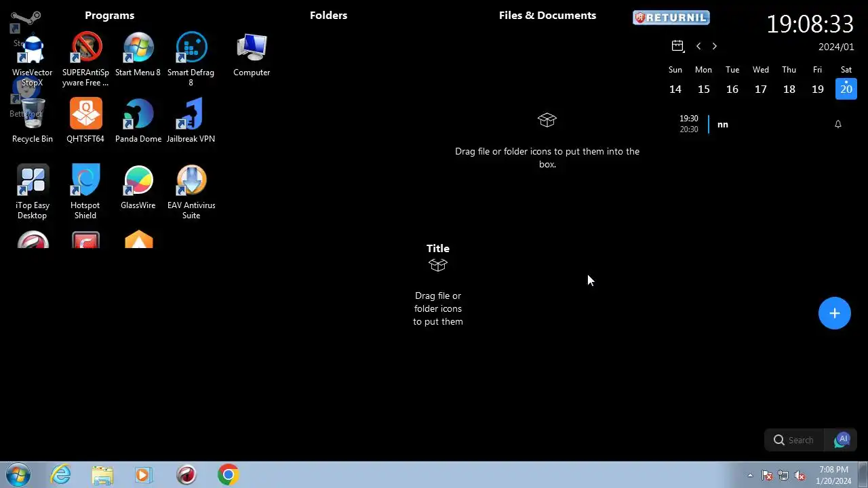Click the blue plus add button
Viewport: 868px width, 488px height.
click(835, 313)
